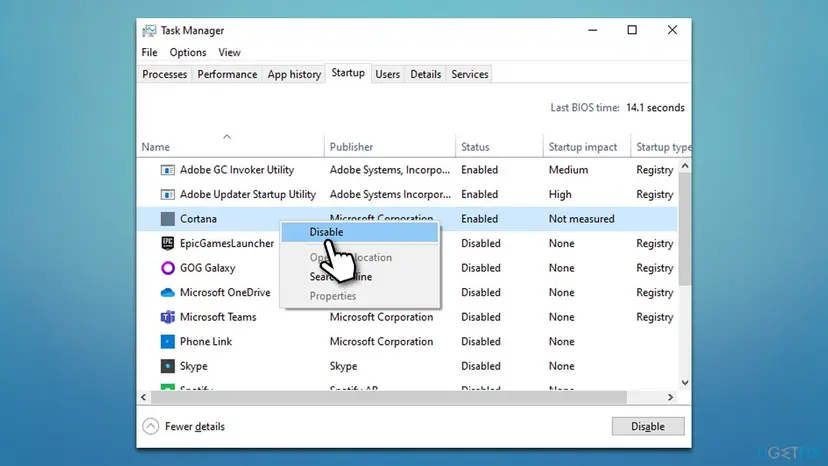
Task: Select the Startup tab
Action: click(x=348, y=73)
